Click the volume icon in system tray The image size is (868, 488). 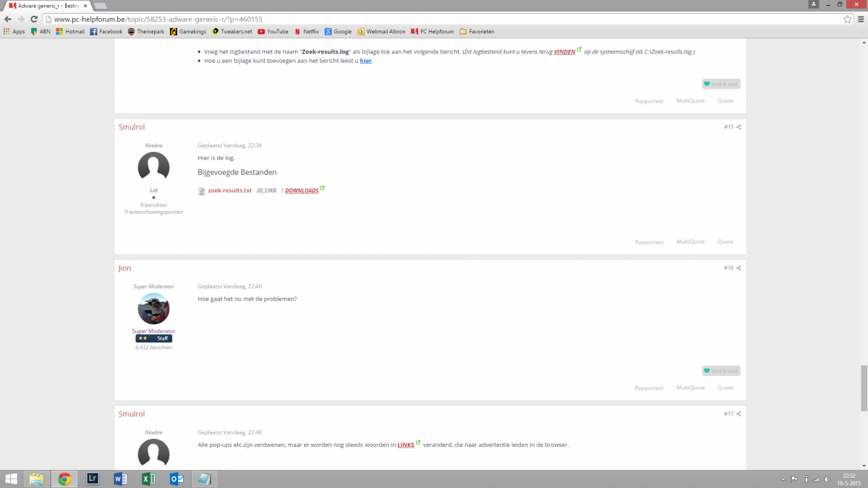click(x=827, y=479)
